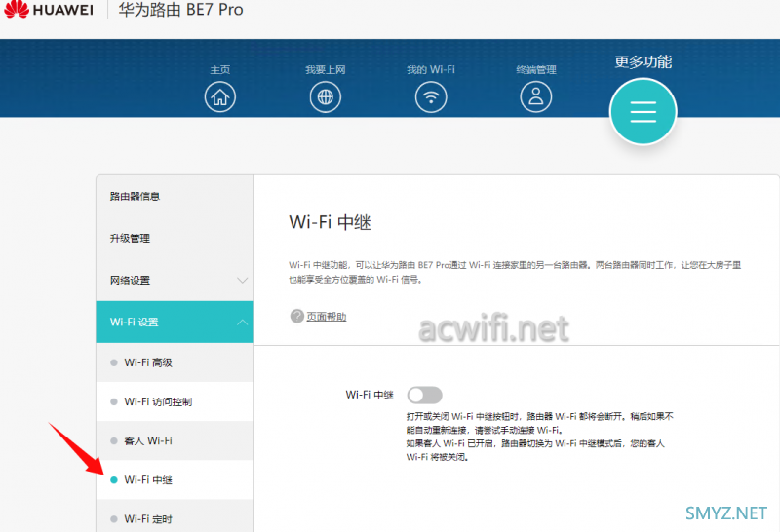Select 网络设置 in the sidebar
780x532 pixels.
click(175, 280)
